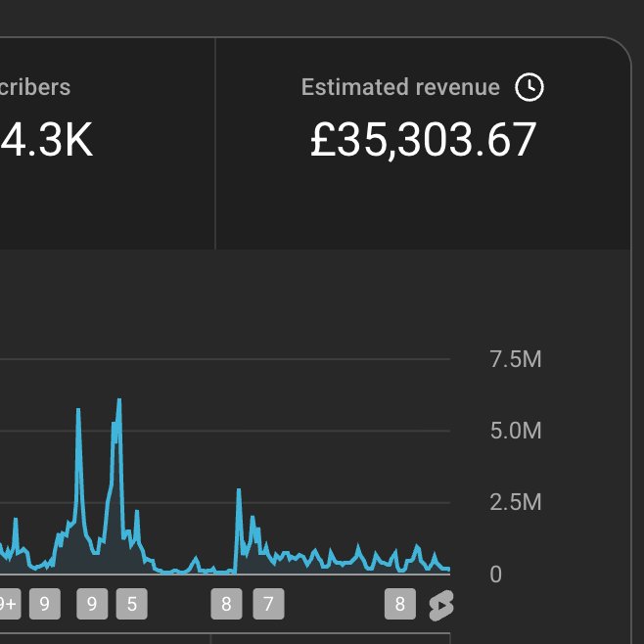Click the 7.5M axis label
Image resolution: width=644 pixels, height=644 pixels.
[516, 359]
